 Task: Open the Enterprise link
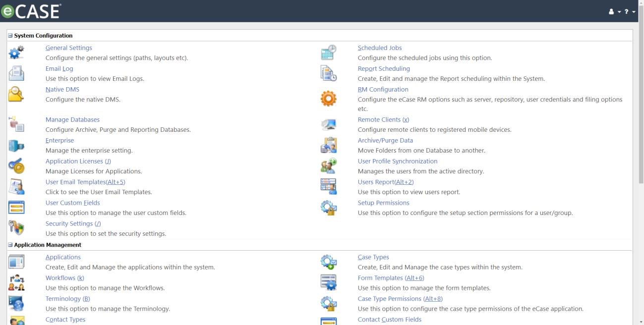59,141
